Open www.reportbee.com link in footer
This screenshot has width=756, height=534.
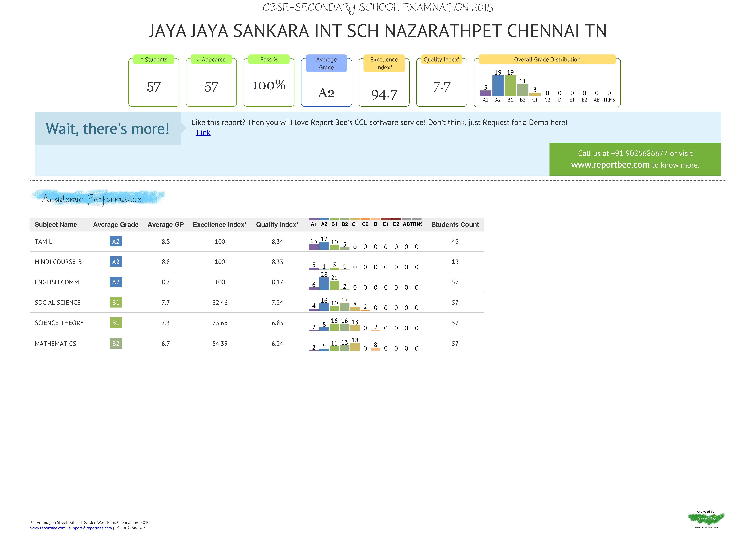click(48, 528)
